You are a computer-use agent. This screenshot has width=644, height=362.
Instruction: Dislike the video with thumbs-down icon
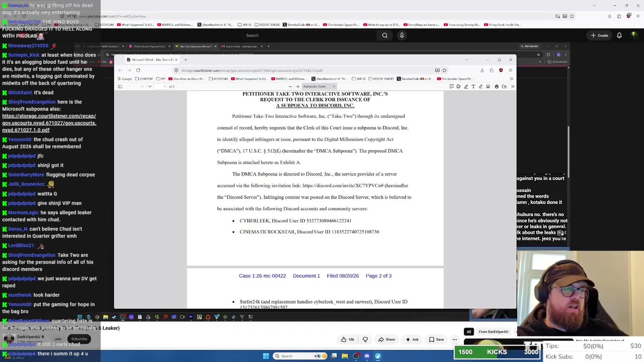pos(365,339)
